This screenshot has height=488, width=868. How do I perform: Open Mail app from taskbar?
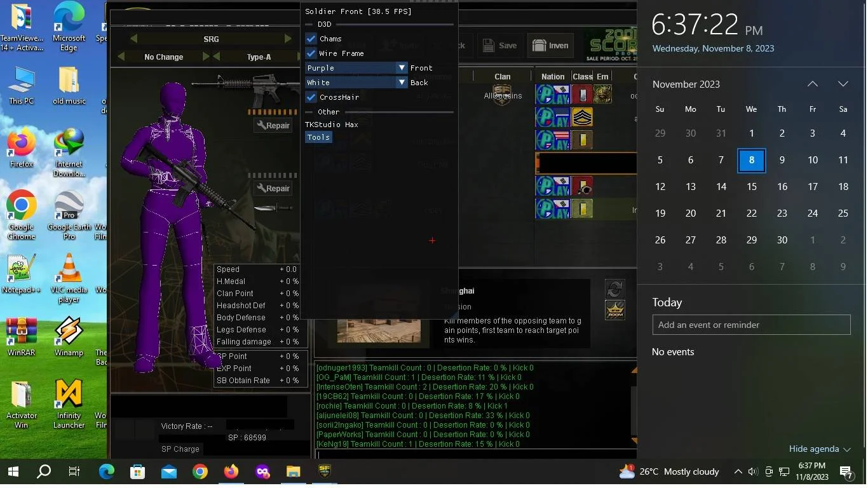coord(169,471)
